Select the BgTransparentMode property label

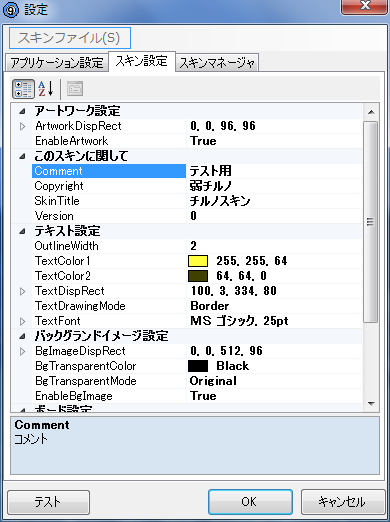[x=86, y=381]
